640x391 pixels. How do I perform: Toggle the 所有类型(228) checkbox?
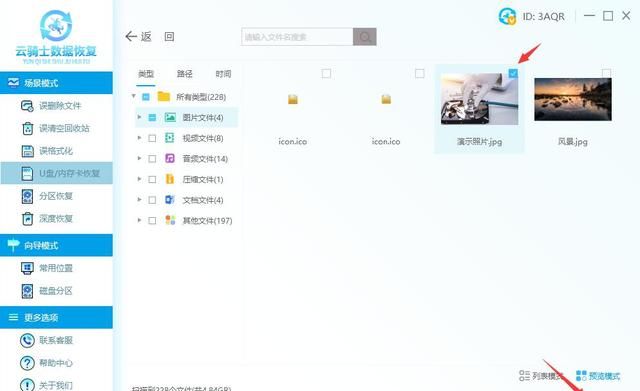(x=146, y=97)
